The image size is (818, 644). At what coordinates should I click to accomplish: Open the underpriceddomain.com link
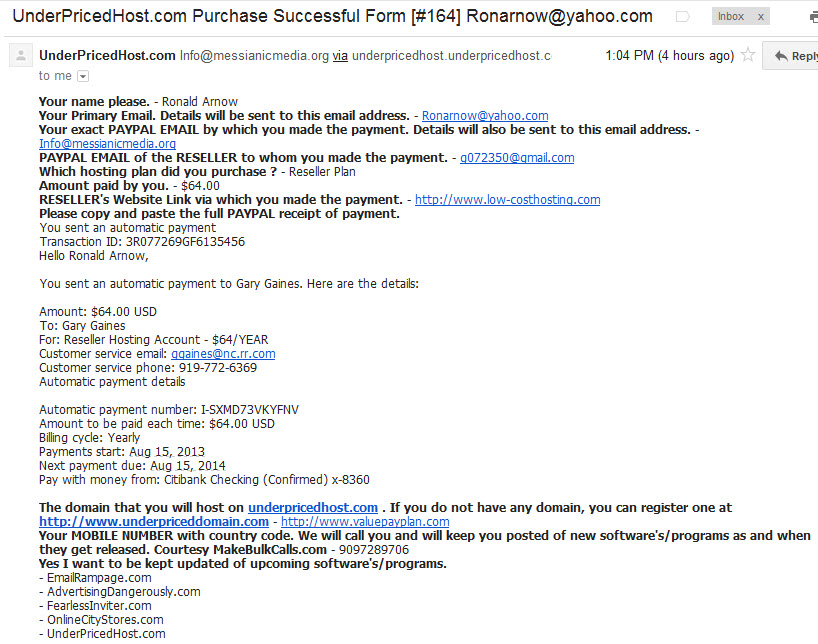[154, 521]
